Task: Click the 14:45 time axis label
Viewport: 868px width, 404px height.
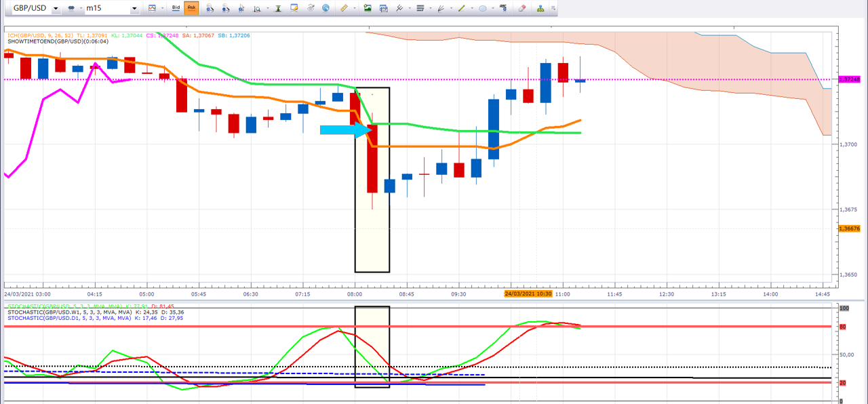Action: coord(823,294)
